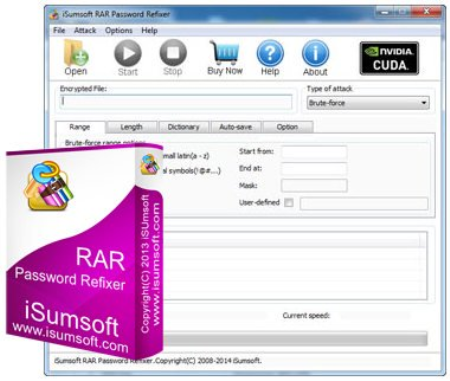Click the Encrypted File input field
Viewport: 450px width, 381px height.
(176, 102)
